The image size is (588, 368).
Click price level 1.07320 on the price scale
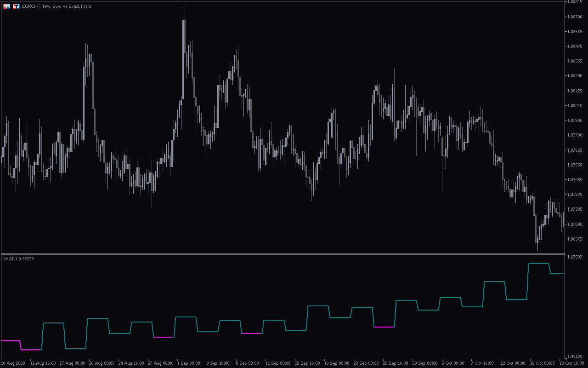pos(575,195)
